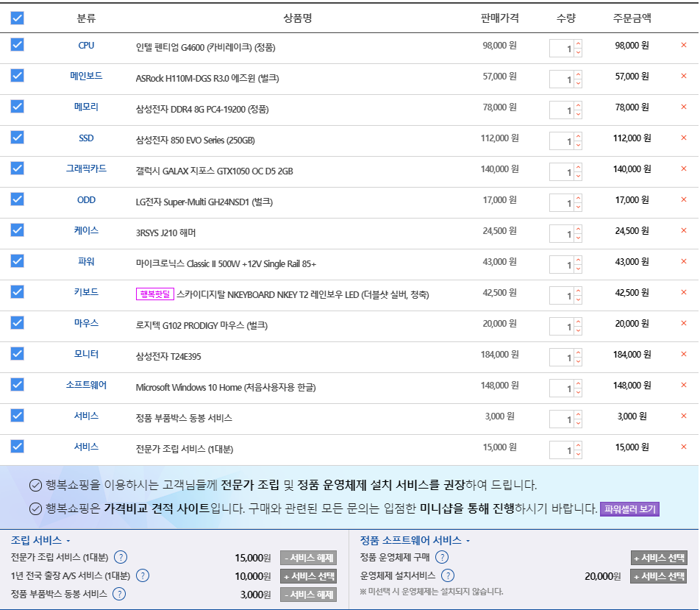Delete the ODD row using red X

684,199
